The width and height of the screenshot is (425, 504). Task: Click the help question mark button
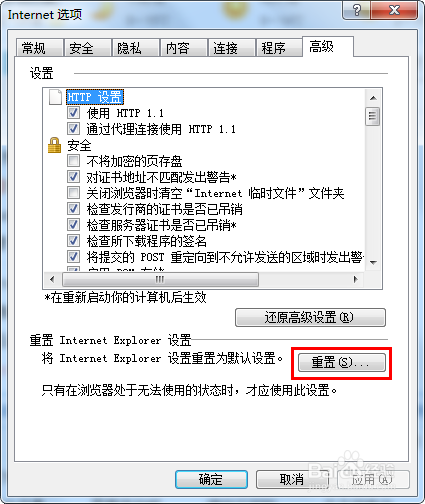click(356, 10)
